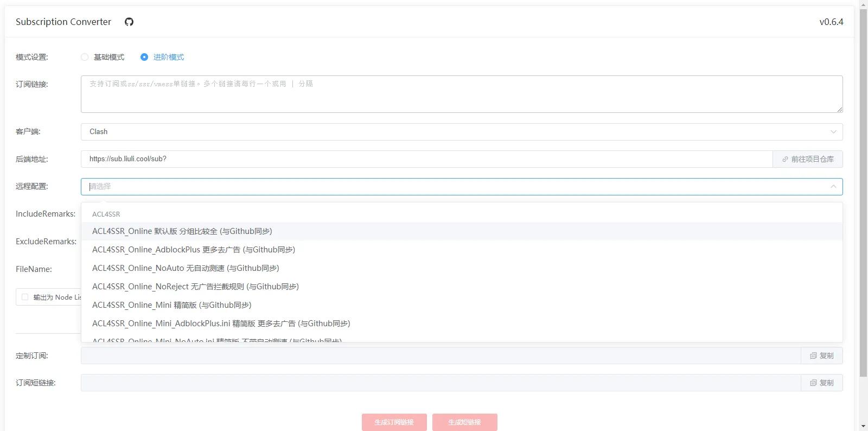
Task: Select the 基础模式 radio button
Action: pyautogui.click(x=85, y=57)
